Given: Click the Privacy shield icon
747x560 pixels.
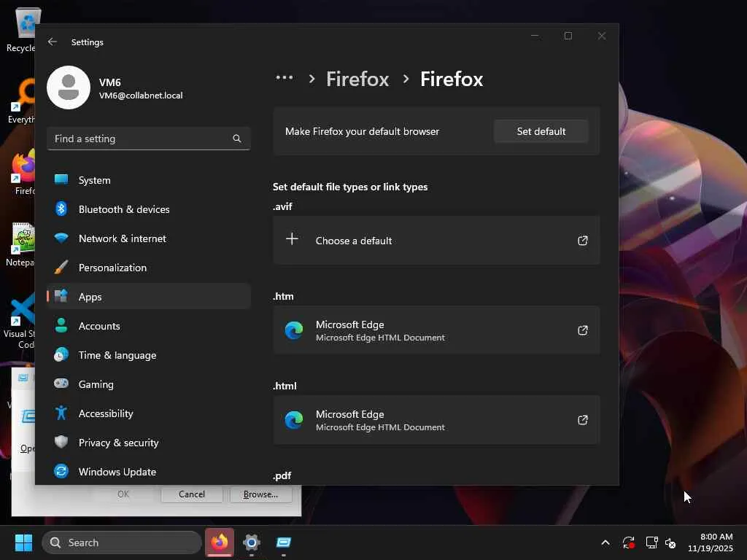Looking at the screenshot, I should tap(61, 442).
